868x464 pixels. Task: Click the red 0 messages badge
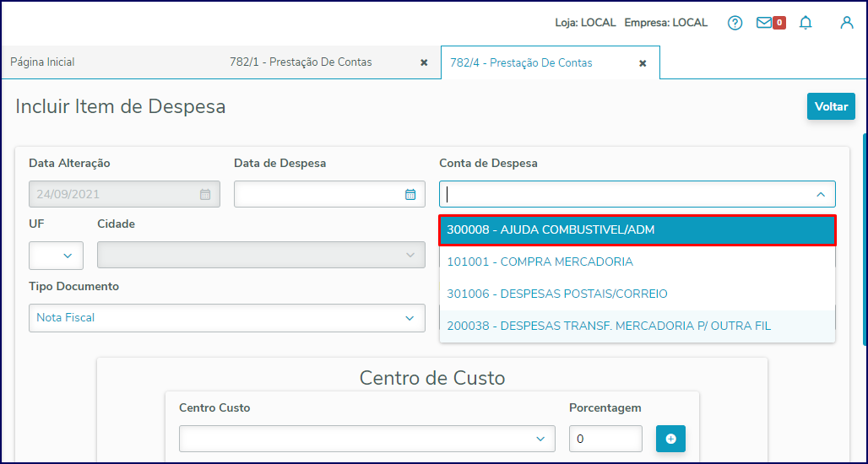778,24
